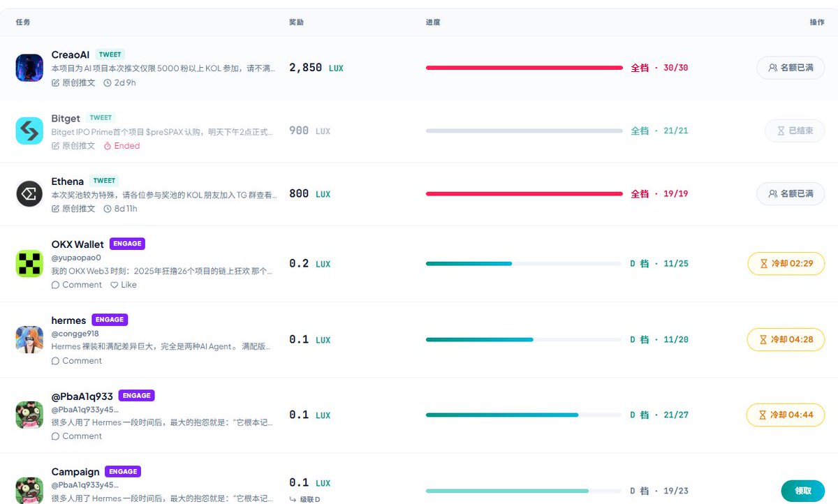
Task: Click the avatar in the @PbaA1q933 titled row
Action: click(x=29, y=415)
